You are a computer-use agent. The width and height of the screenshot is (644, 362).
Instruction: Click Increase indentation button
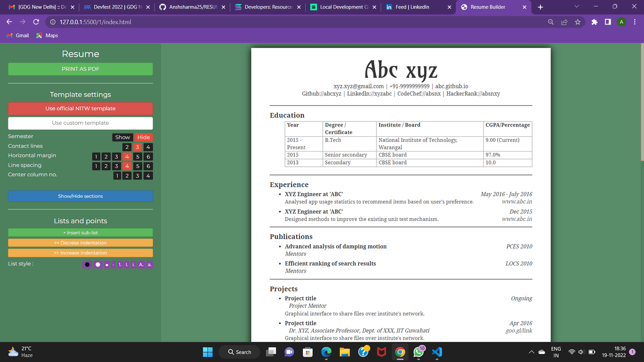tap(80, 253)
